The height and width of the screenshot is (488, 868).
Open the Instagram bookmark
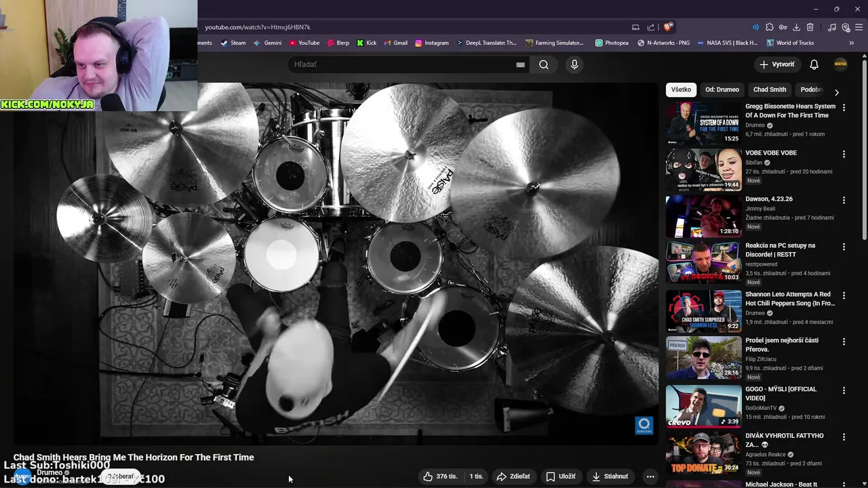pyautogui.click(x=432, y=43)
